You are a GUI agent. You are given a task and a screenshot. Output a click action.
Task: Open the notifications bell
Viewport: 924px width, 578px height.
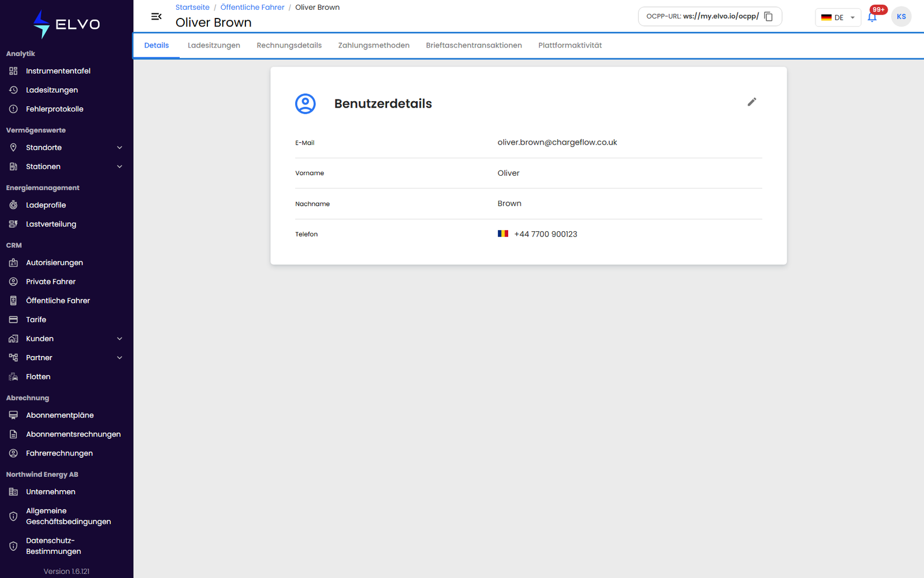point(872,17)
